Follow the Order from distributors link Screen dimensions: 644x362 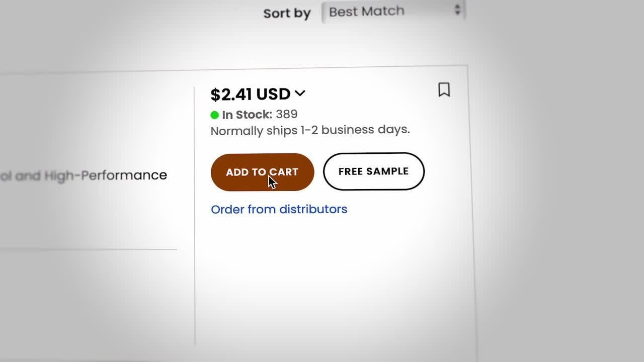click(279, 209)
